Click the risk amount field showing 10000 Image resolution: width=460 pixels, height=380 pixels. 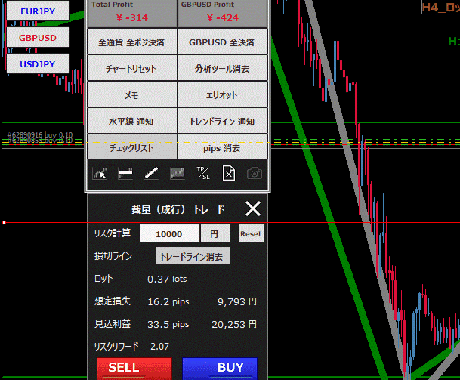click(x=169, y=233)
